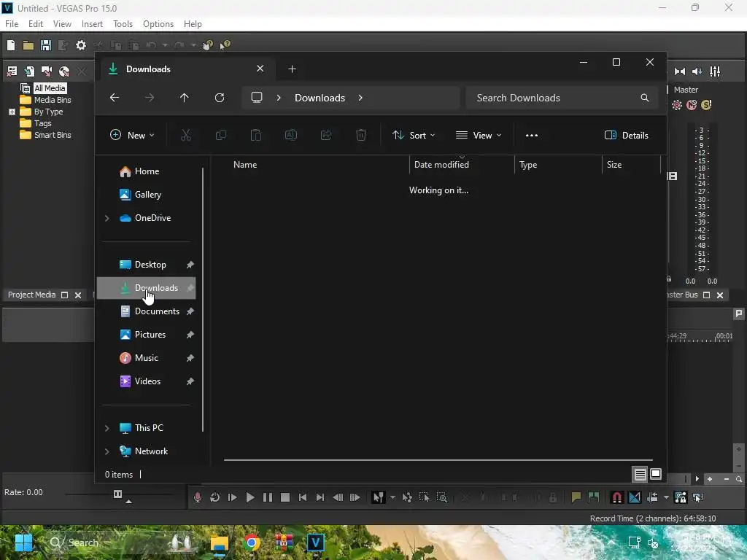Open the Edit menu
747x560 pixels.
tap(36, 24)
